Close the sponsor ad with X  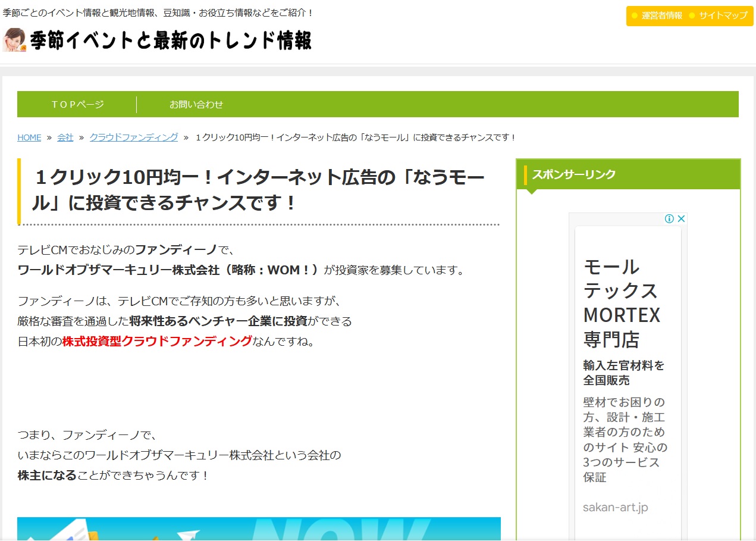tap(681, 218)
